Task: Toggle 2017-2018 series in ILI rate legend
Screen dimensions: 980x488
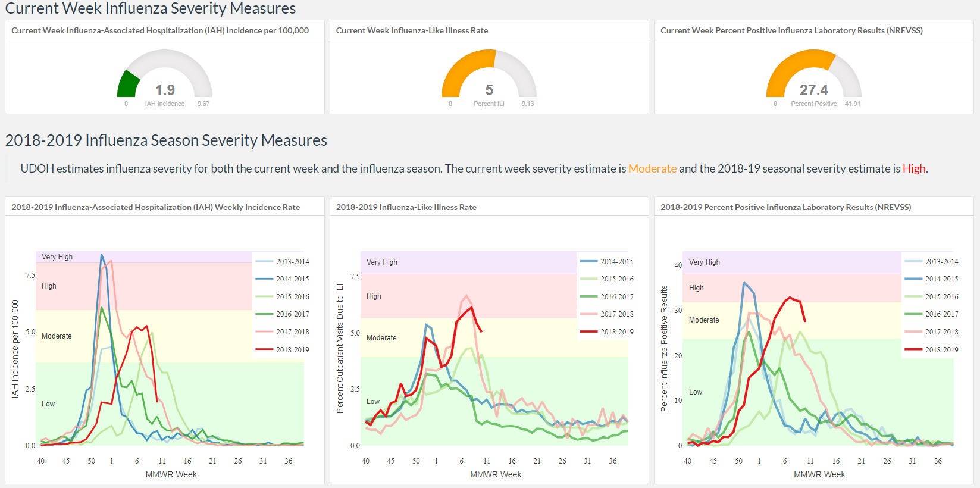Action: pos(606,314)
